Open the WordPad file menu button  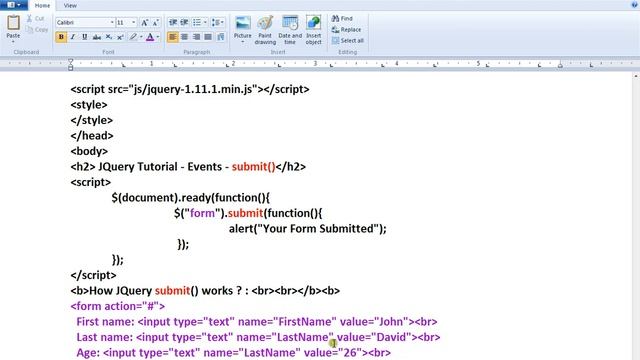(14, 5)
